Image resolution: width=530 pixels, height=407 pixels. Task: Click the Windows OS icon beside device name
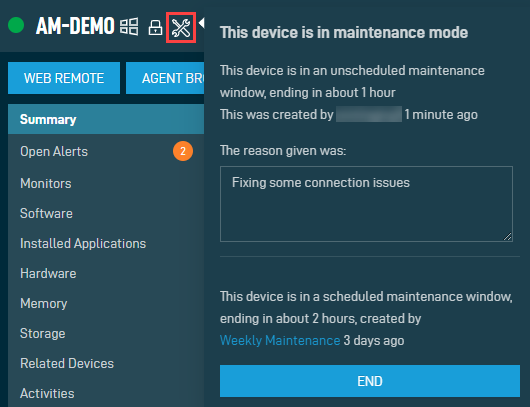[129, 26]
